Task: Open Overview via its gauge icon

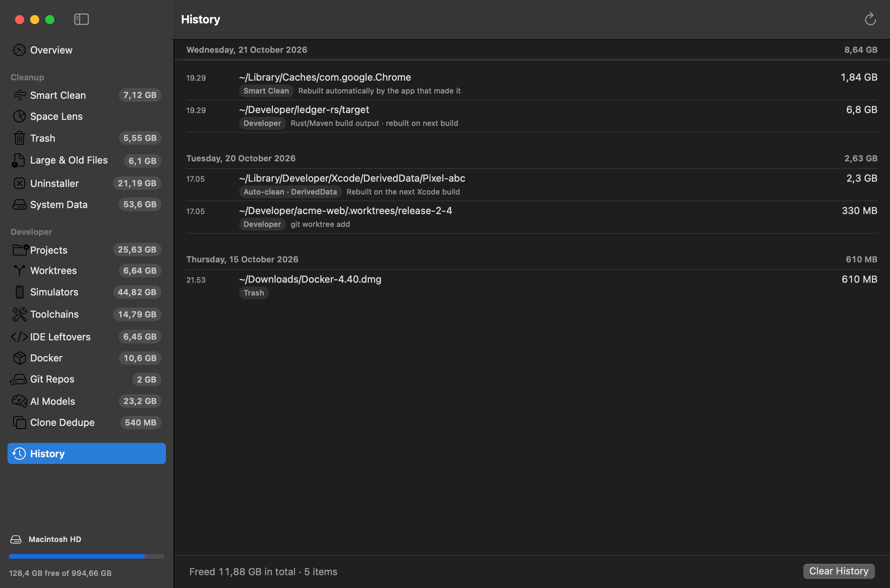Action: [x=19, y=50]
